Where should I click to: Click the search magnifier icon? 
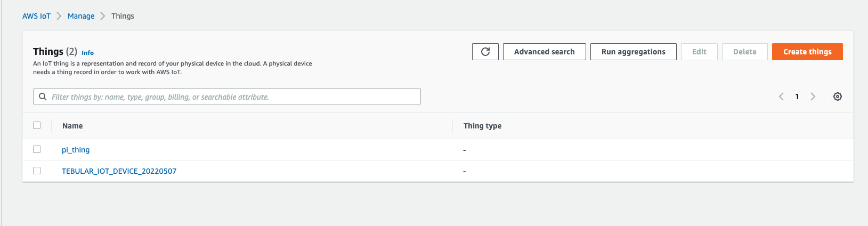(43, 96)
